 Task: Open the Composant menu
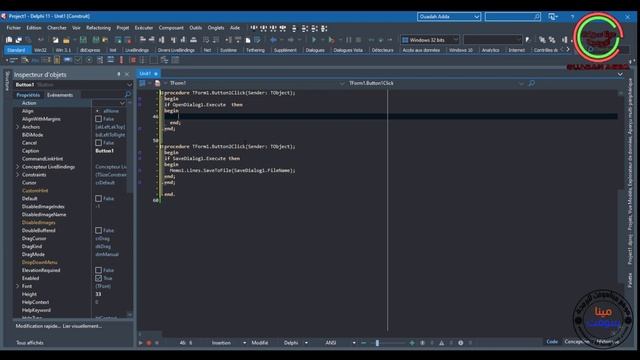pos(171,28)
